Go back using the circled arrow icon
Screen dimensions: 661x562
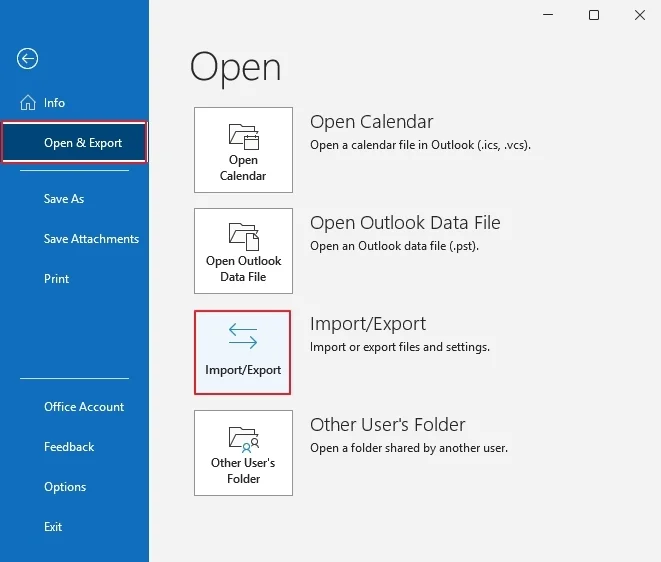(x=27, y=59)
